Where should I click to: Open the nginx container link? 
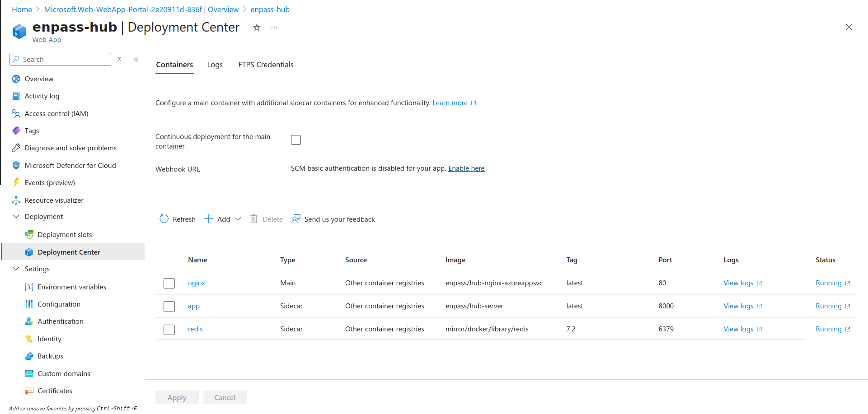[197, 283]
